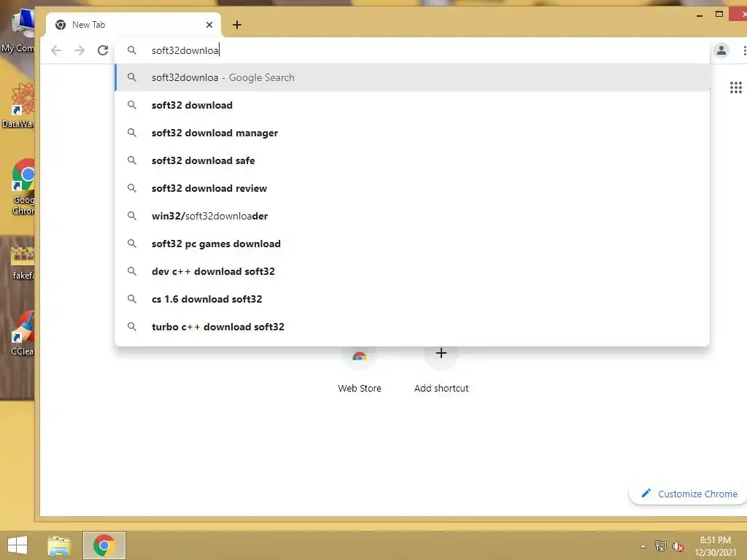Go forward using the right arrow
Image resolution: width=747 pixels, height=560 pixels.
(80, 50)
